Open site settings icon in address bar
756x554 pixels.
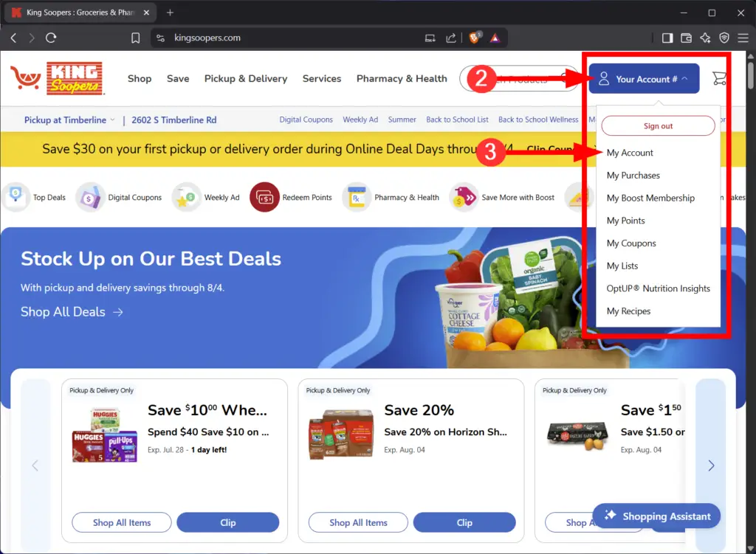tap(160, 38)
